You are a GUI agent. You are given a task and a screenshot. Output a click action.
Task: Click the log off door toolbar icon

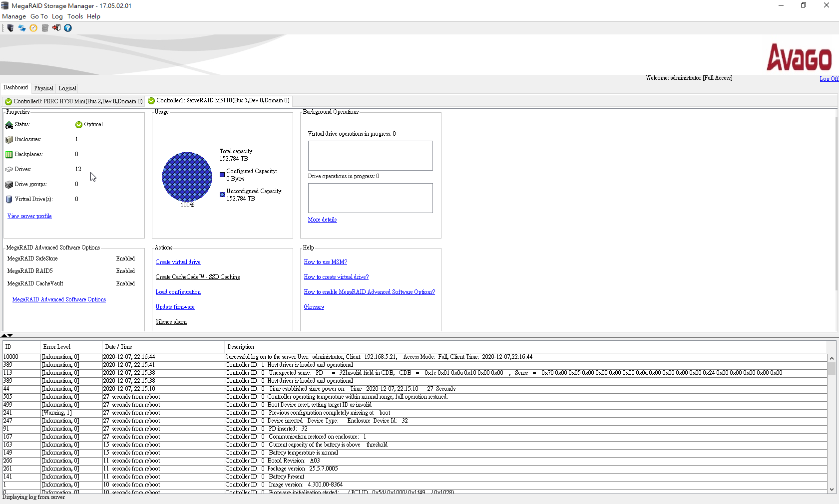(x=56, y=28)
